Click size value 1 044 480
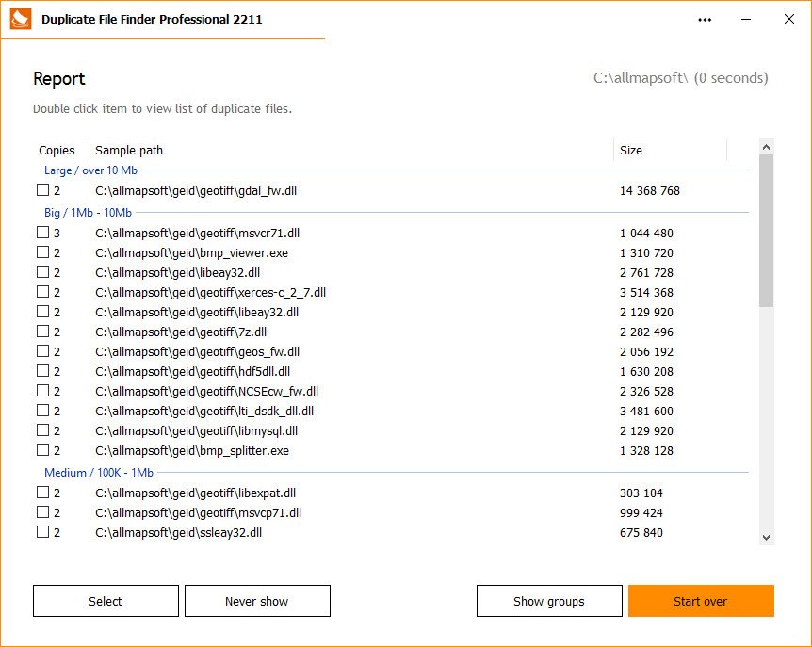 point(647,233)
